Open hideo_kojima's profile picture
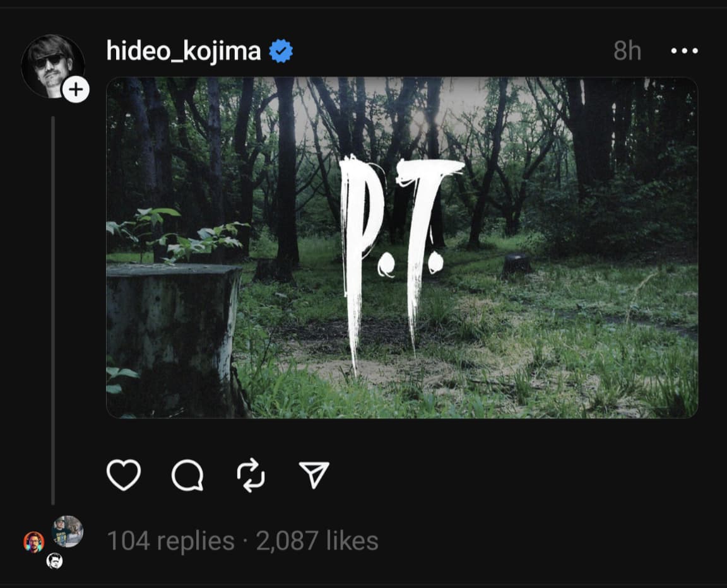The width and height of the screenshot is (727, 588). (x=52, y=66)
